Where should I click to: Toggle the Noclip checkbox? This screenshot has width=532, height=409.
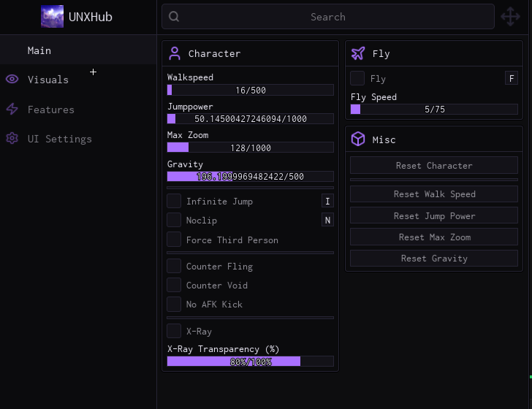pyautogui.click(x=174, y=220)
